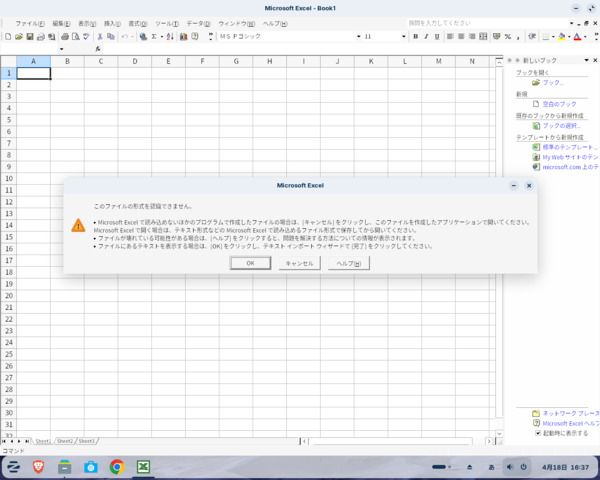Align text left using toolbar icon
This screenshot has width=600, height=480.
(x=450, y=36)
